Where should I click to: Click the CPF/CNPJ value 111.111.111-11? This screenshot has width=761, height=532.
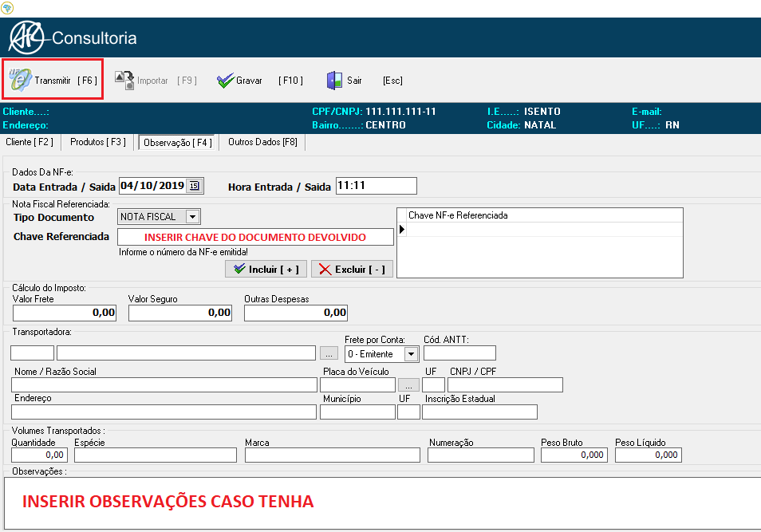click(x=400, y=112)
